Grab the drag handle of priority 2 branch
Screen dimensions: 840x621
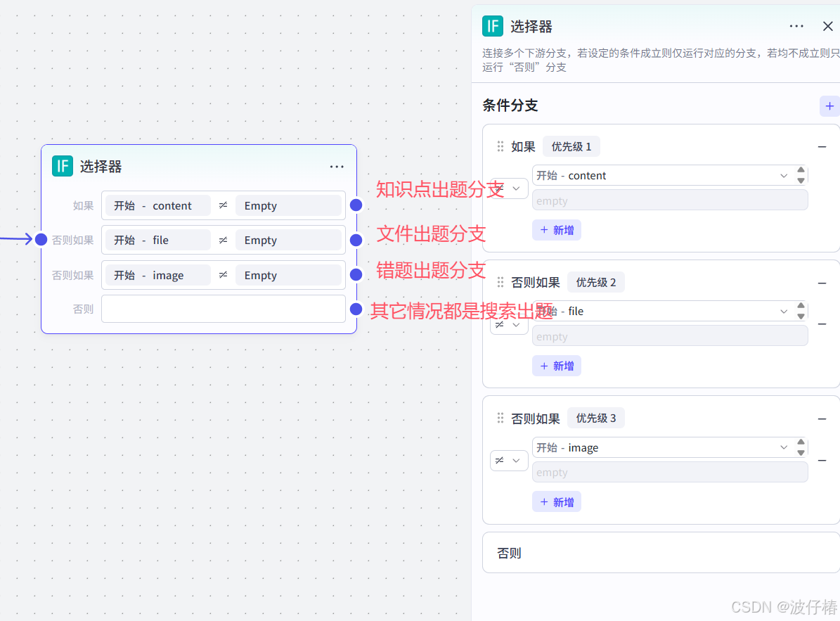[500, 283]
